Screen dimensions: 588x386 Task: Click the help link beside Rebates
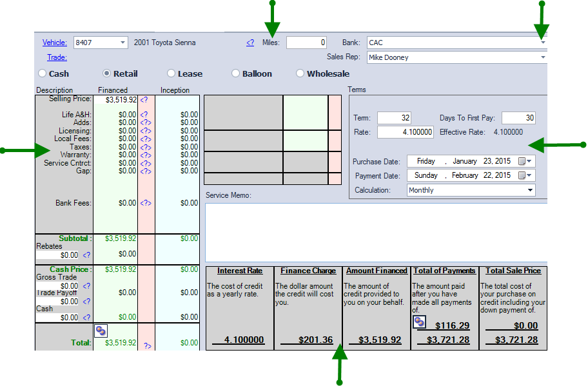click(86, 255)
